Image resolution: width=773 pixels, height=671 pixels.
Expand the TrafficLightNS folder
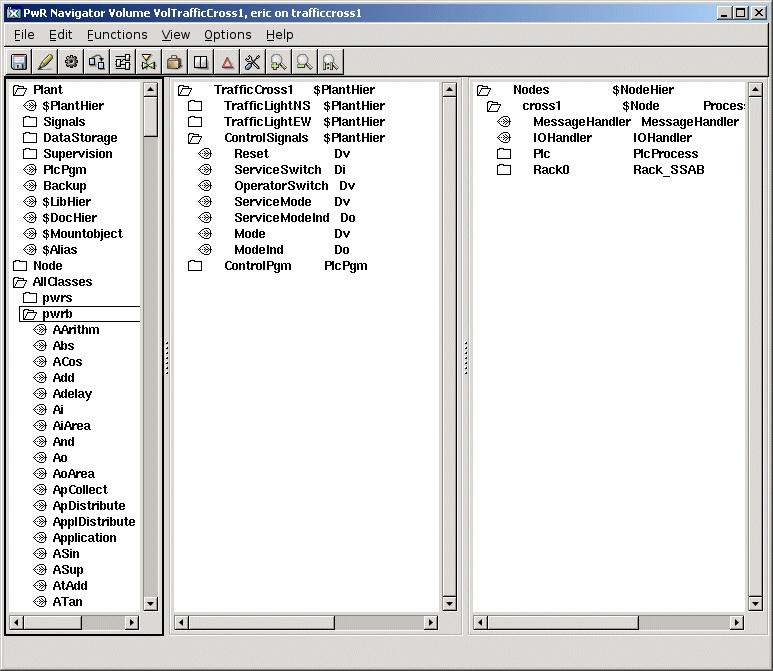pyautogui.click(x=195, y=106)
